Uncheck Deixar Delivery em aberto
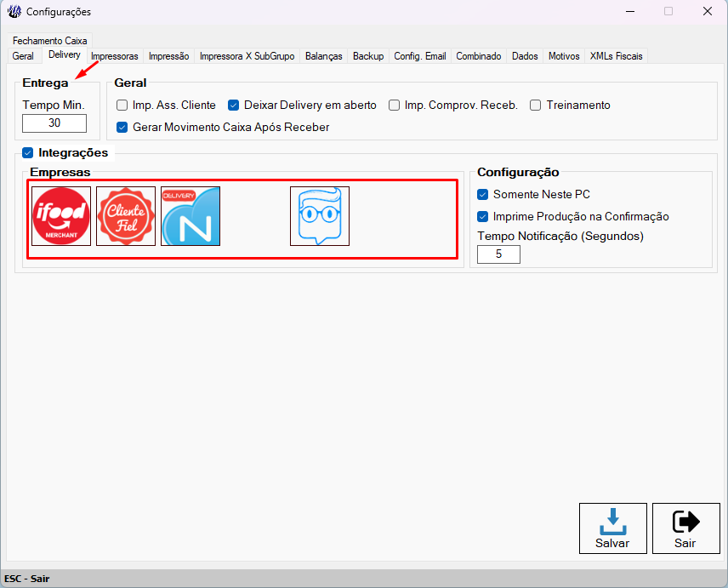The image size is (728, 588). pos(234,106)
